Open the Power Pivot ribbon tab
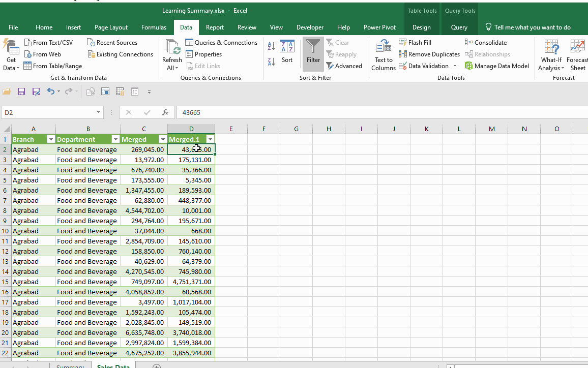This screenshot has height=368, width=588. coord(379,27)
